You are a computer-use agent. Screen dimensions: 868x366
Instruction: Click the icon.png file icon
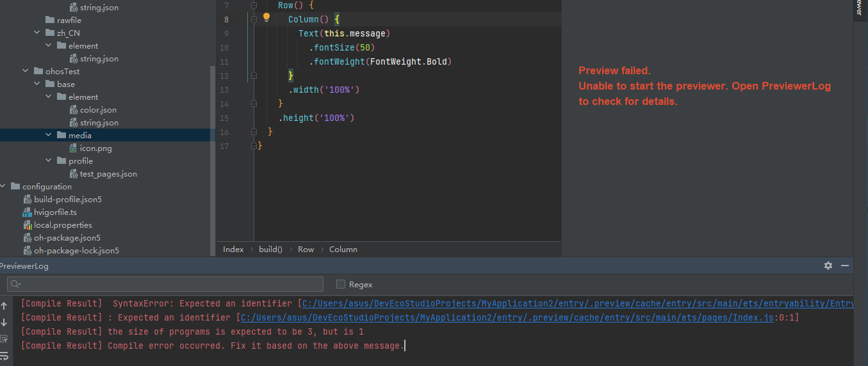74,148
